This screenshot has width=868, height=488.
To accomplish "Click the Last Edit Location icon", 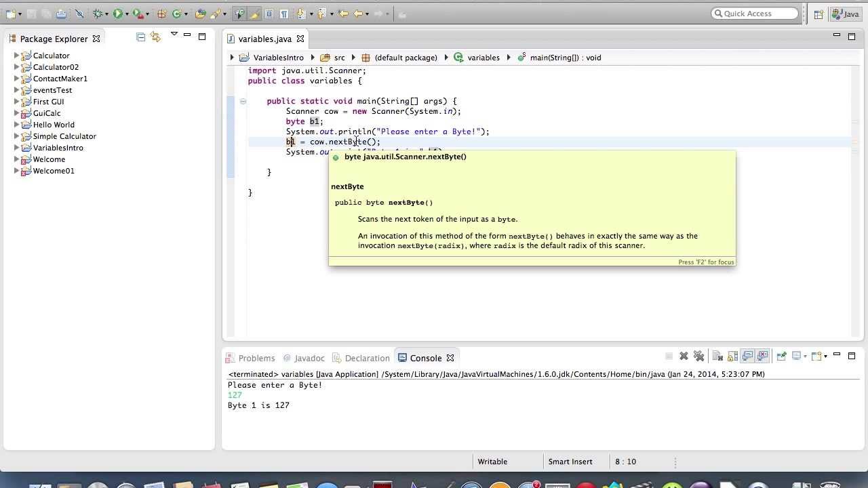I will (x=343, y=14).
